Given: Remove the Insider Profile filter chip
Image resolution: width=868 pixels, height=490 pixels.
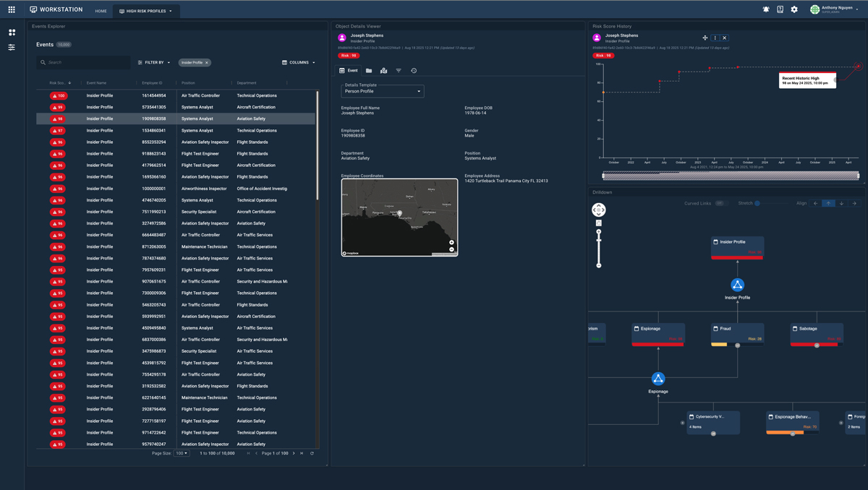Looking at the screenshot, I should 207,63.
